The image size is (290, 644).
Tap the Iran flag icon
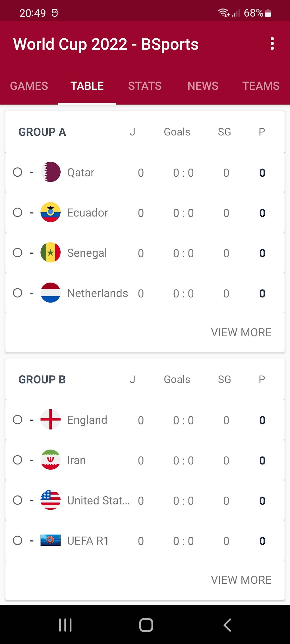(51, 460)
